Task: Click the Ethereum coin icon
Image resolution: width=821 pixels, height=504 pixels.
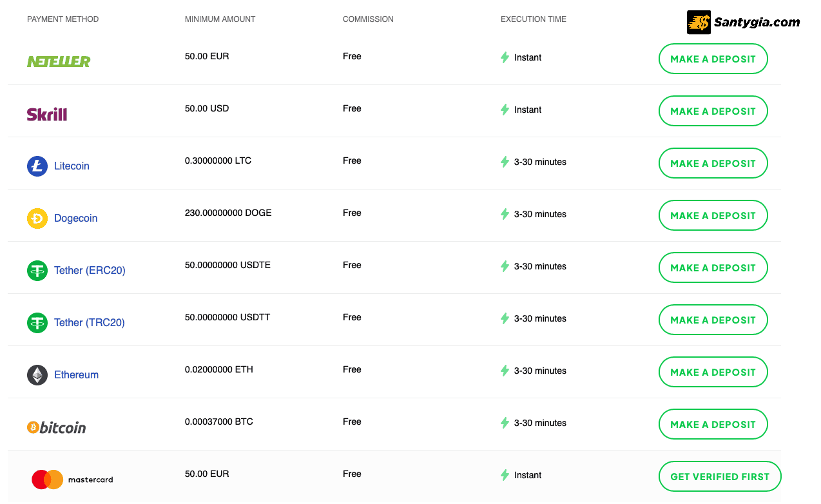Action: coord(37,374)
